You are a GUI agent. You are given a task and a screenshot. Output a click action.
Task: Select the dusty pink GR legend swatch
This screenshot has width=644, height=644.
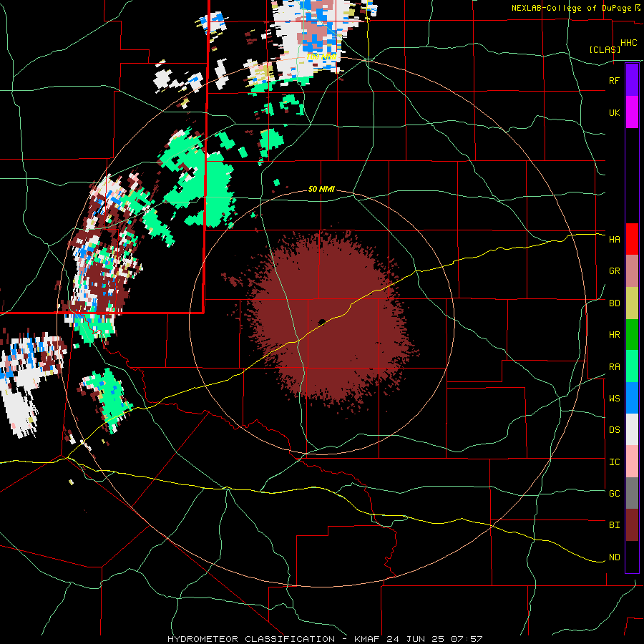tap(632, 271)
